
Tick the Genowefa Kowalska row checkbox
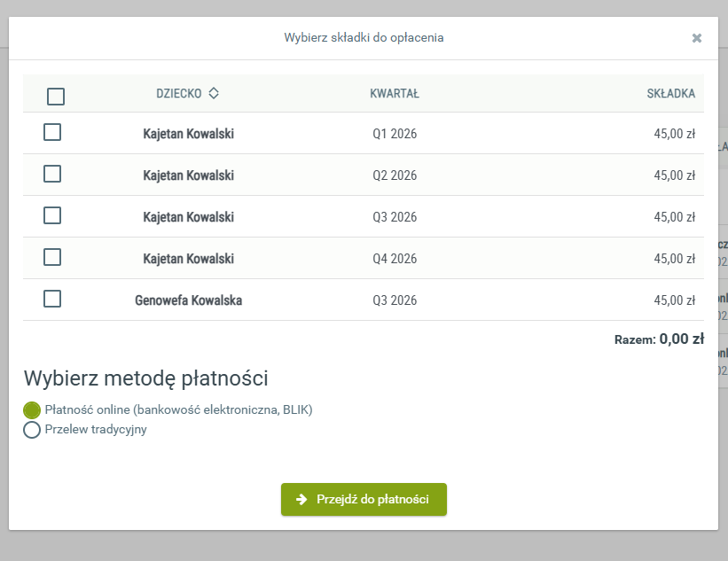52,299
